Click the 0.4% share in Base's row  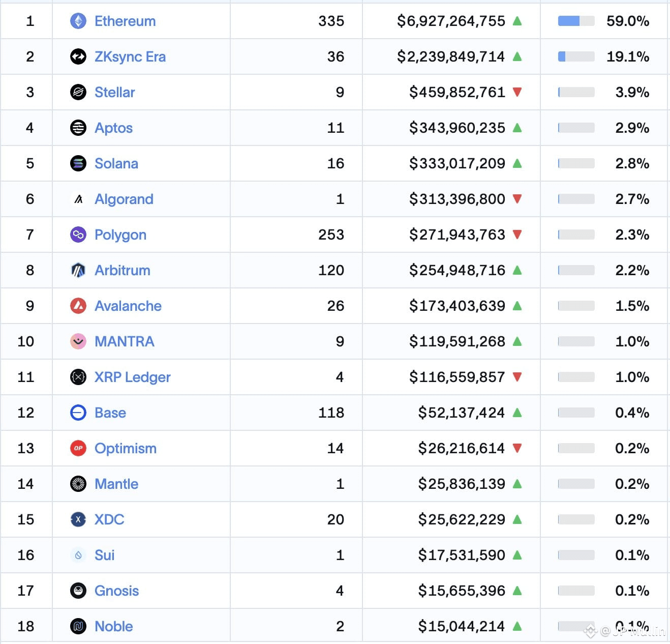tap(632, 413)
